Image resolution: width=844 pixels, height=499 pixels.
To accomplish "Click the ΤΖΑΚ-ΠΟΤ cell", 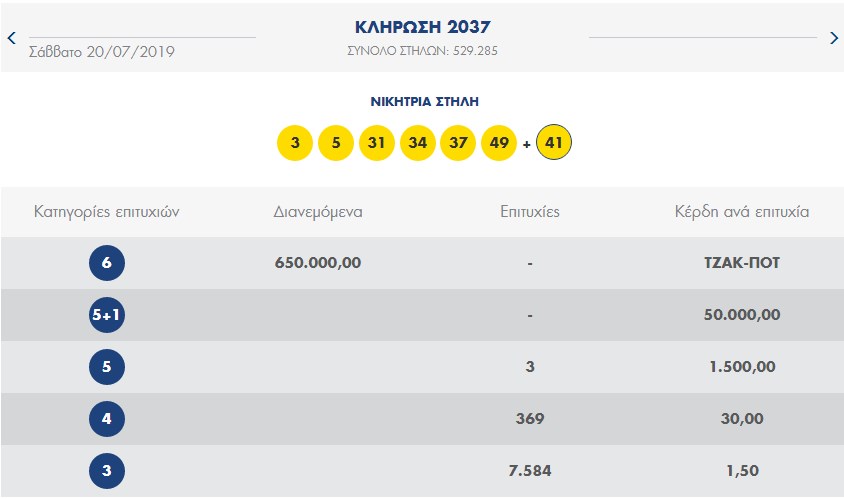I will click(x=742, y=263).
